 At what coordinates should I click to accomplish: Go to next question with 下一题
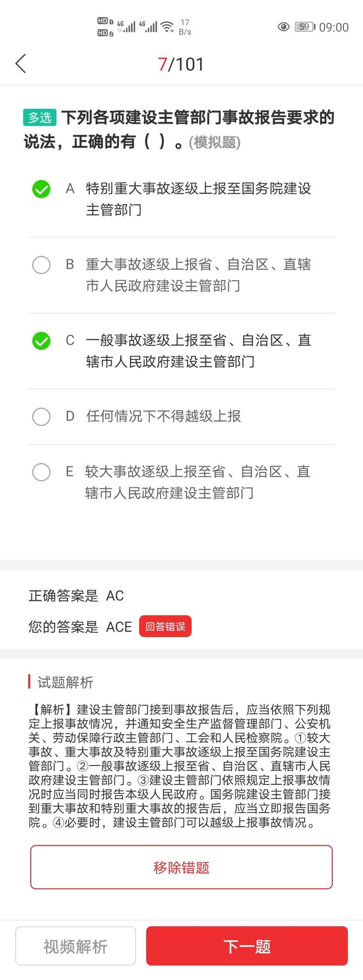247,946
